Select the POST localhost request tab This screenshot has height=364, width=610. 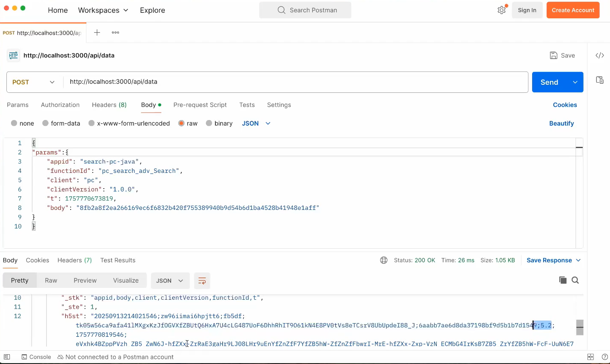pos(43,33)
